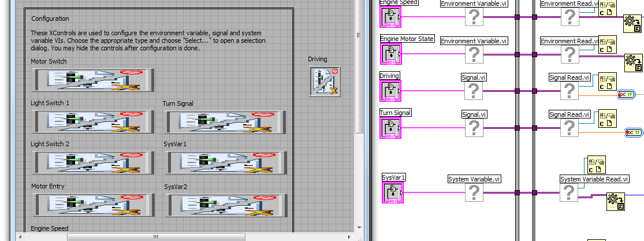This screenshot has height=241, width=644.
Task: Click the Driving boolean TF indicator terminal
Action: [626, 95]
